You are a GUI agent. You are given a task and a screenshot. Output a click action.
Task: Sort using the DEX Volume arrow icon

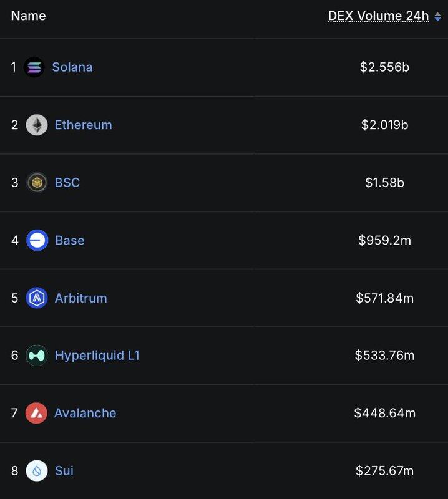point(438,17)
